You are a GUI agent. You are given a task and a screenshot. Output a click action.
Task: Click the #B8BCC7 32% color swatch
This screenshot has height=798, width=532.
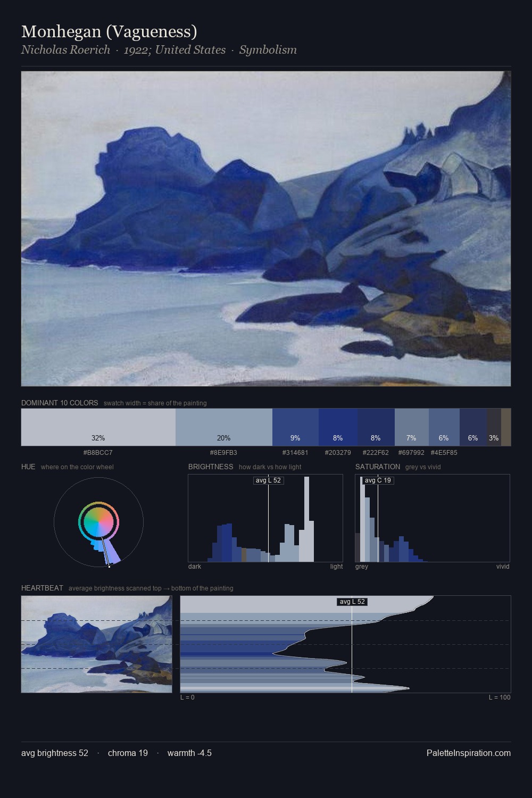click(x=98, y=427)
